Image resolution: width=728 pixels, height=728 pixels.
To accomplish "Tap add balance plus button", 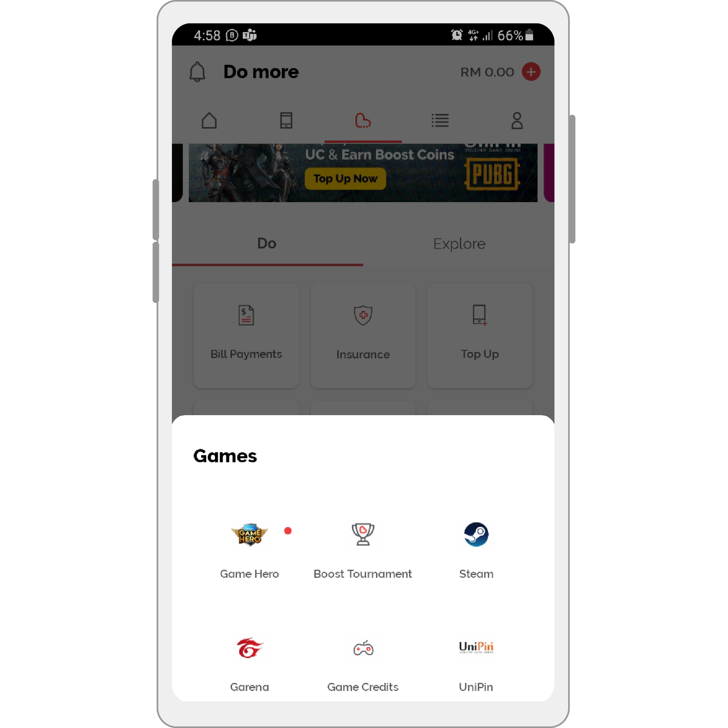I will (531, 72).
